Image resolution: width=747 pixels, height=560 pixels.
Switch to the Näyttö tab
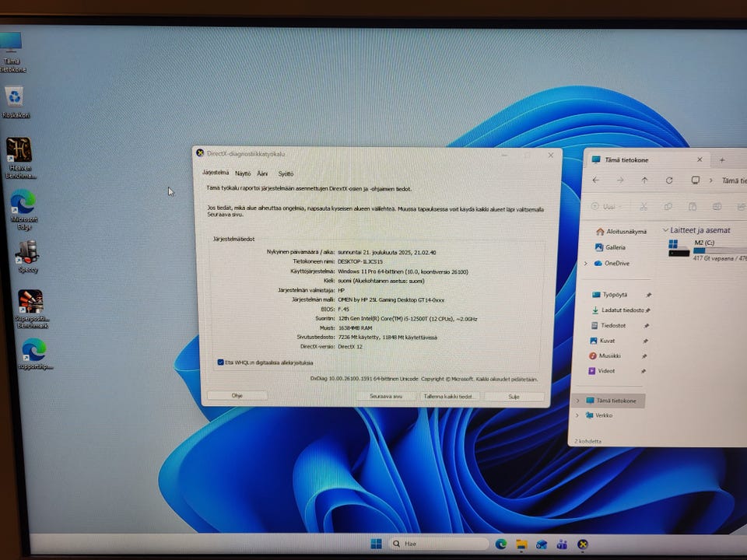tap(243, 173)
